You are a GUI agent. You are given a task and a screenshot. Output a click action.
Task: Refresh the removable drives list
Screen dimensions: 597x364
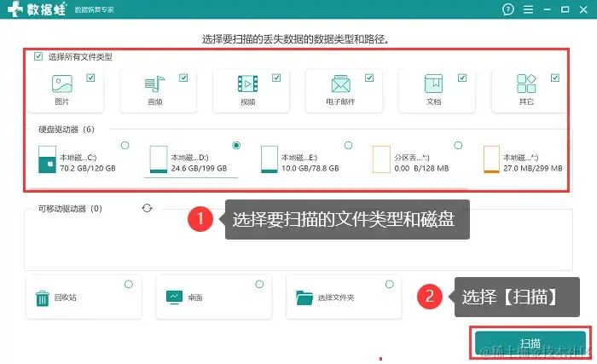click(147, 208)
